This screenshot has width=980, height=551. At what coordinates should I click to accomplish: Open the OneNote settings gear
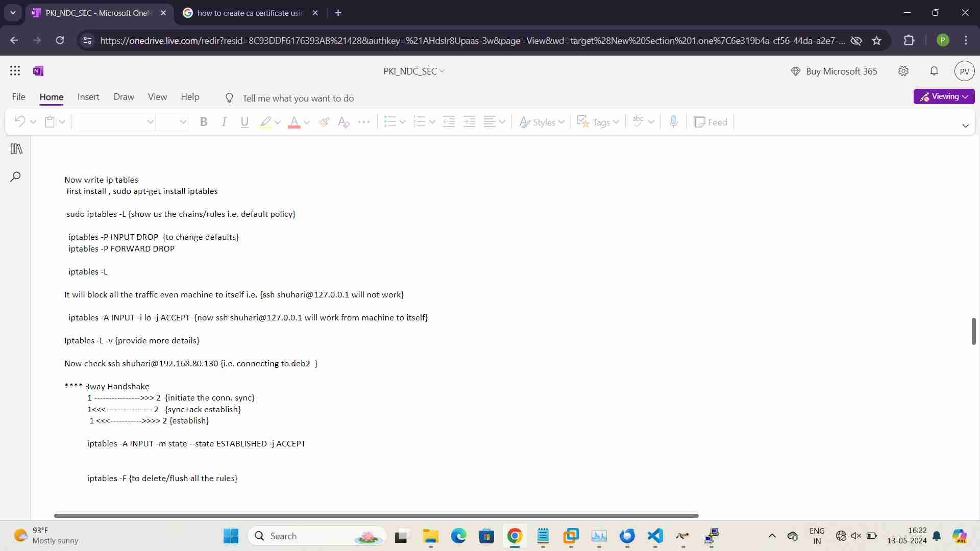pos(903,71)
